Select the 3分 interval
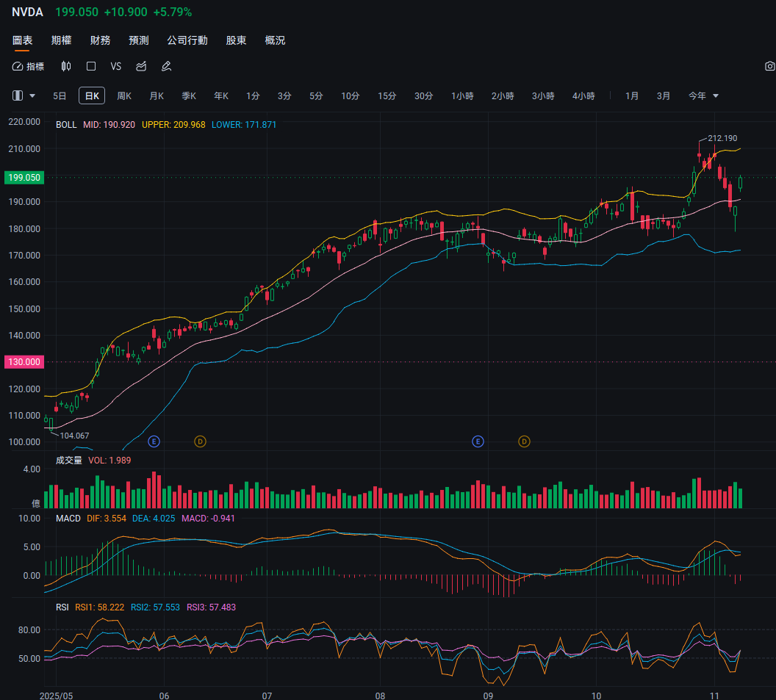 click(x=284, y=96)
